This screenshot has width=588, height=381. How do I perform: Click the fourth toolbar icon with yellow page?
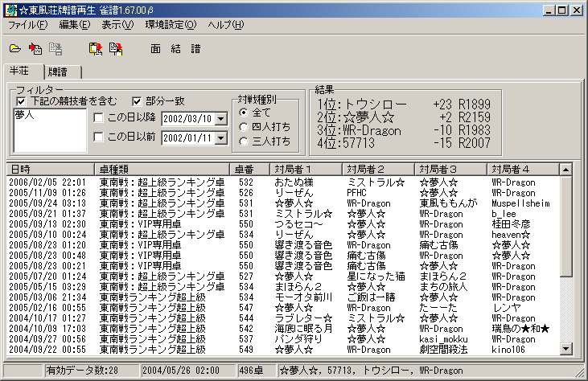(x=96, y=48)
